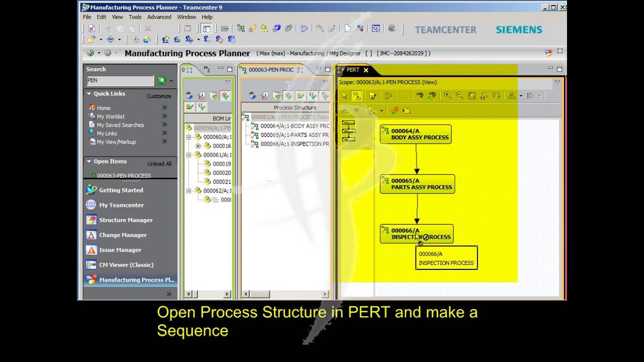Select the 000064/A BODY ASSY PROCESS node

click(x=416, y=134)
